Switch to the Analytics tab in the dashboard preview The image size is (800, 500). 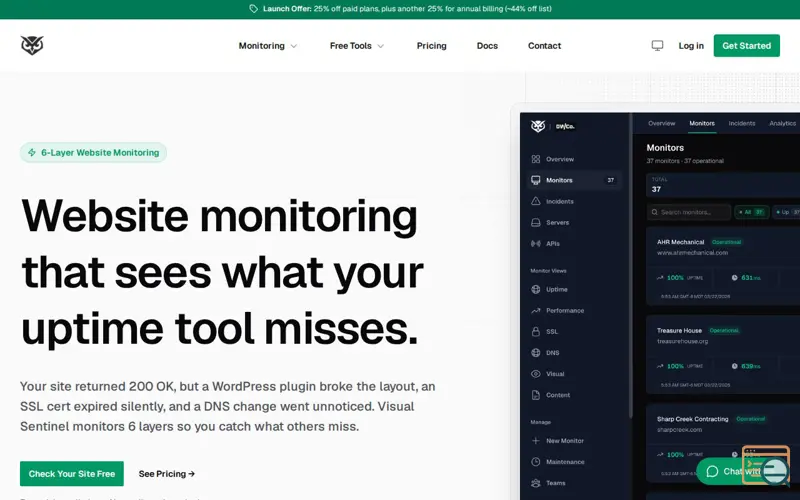coord(783,123)
